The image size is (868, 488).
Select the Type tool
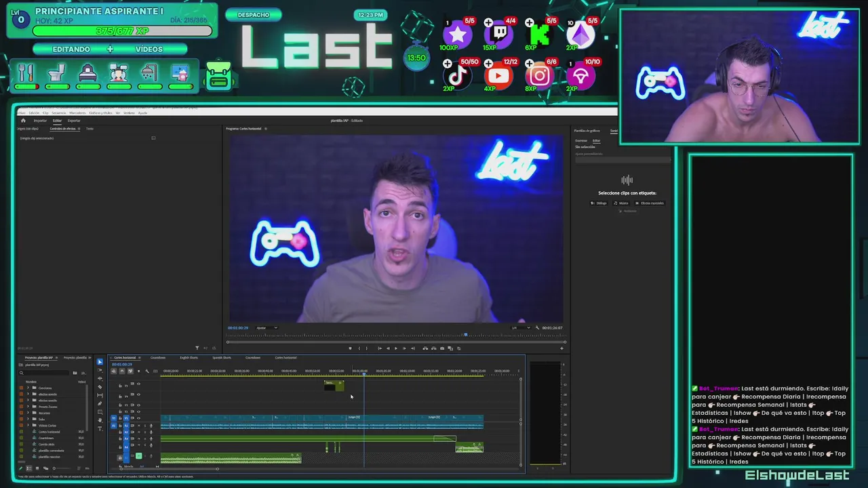[x=100, y=428]
